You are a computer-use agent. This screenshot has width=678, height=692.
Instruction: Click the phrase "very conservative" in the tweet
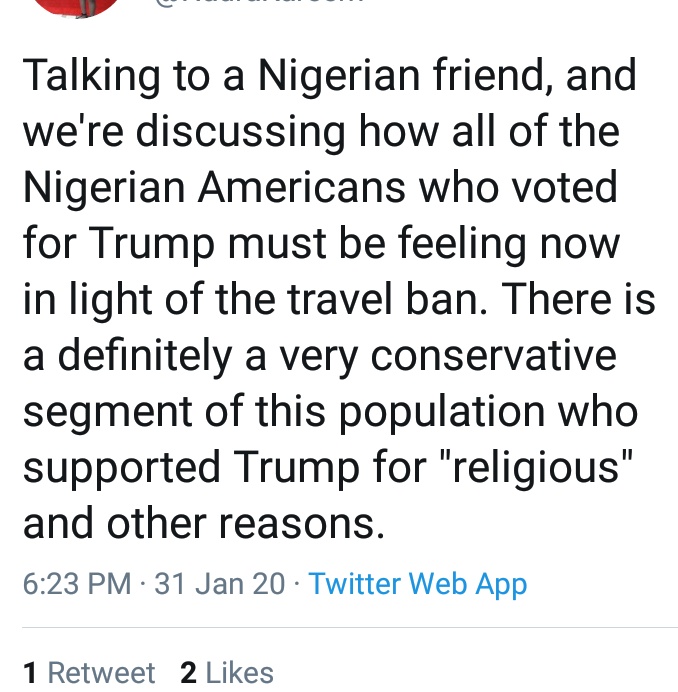pos(453,355)
